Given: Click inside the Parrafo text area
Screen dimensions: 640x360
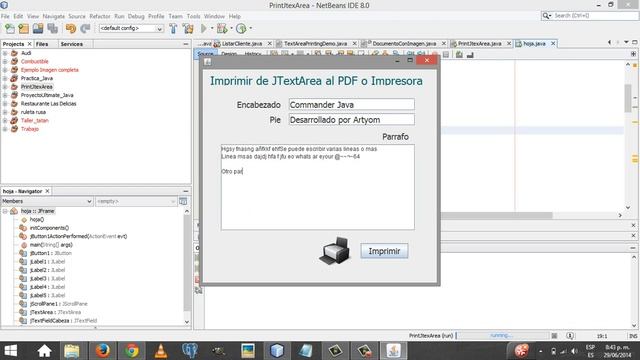Looking at the screenshot, I should (x=318, y=187).
